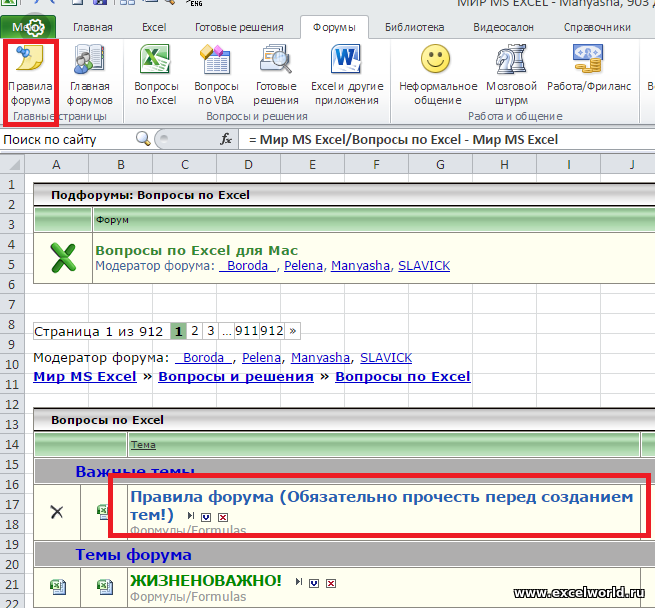Click the Темы форума section heading

(x=133, y=555)
